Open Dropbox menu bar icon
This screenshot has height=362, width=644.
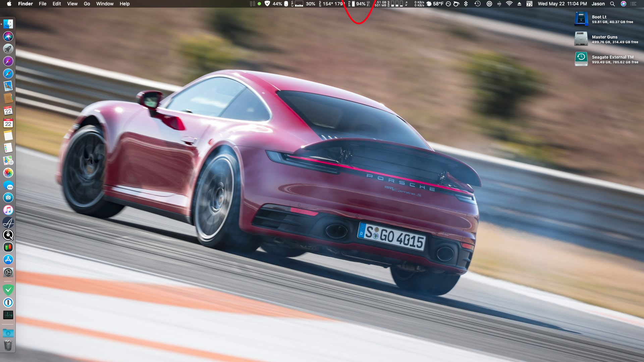point(466,4)
